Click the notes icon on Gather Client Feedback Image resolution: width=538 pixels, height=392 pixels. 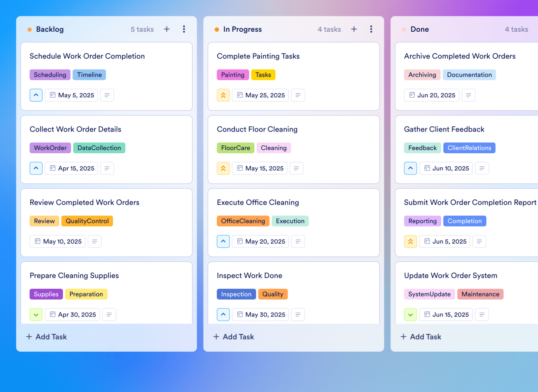click(x=482, y=168)
